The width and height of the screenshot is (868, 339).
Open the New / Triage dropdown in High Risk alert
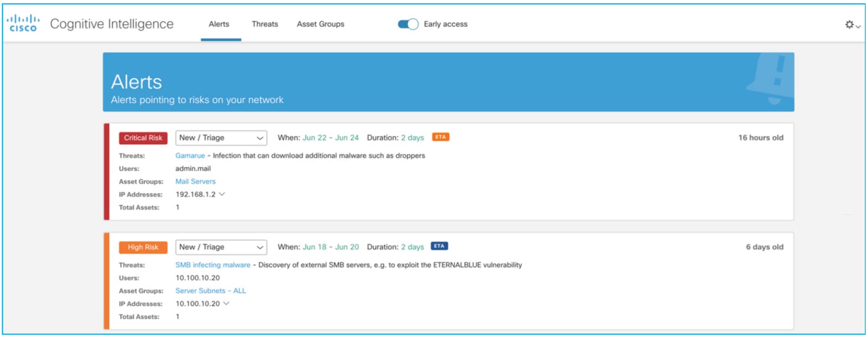221,247
